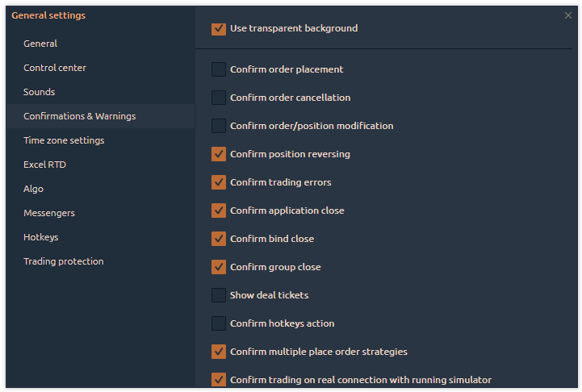The image size is (582, 392).
Task: Tick Confirm order/position modification checkbox
Action: 219,126
